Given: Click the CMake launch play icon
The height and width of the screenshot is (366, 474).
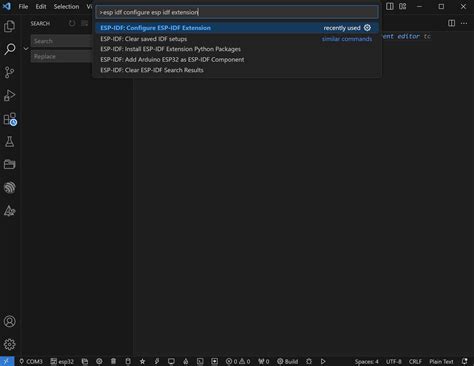Looking at the screenshot, I should [x=323, y=361].
